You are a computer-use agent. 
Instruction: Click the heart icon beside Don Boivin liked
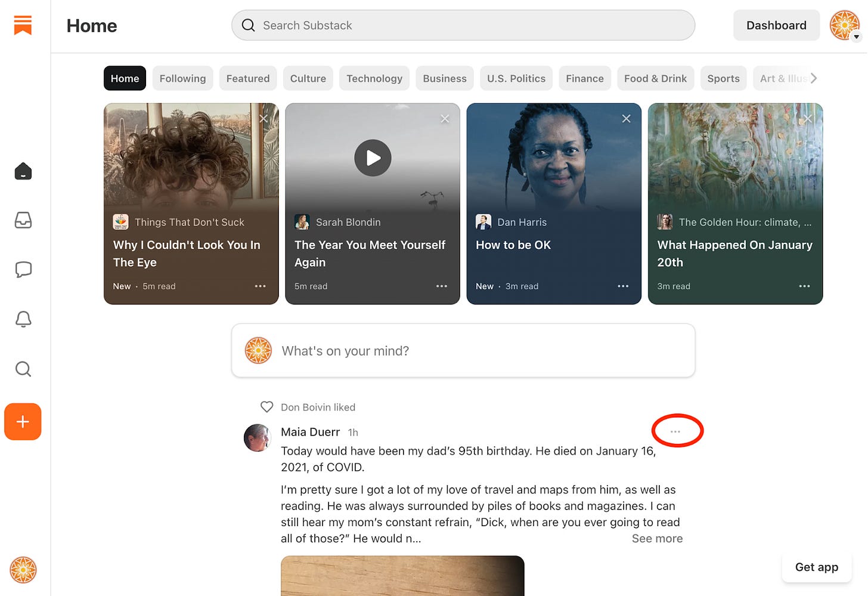pos(267,407)
